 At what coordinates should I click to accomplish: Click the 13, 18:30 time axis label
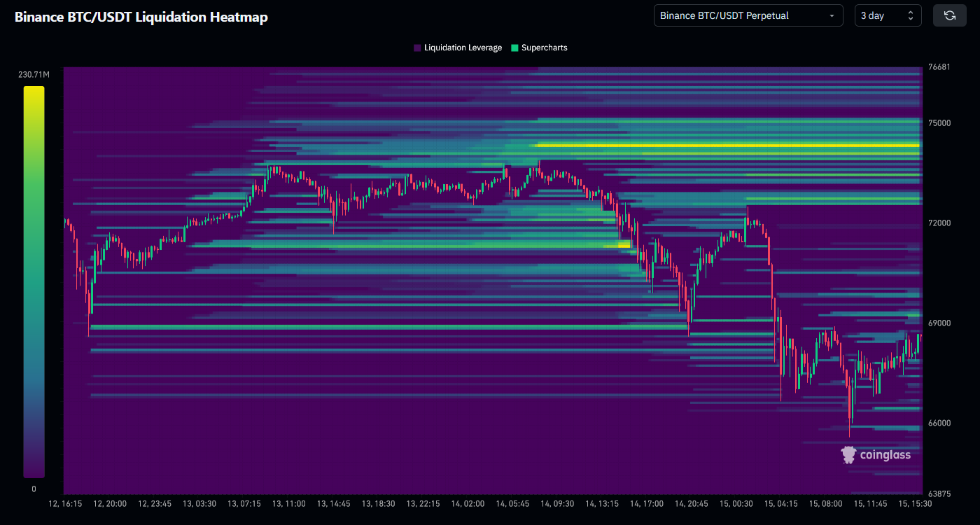tap(379, 504)
